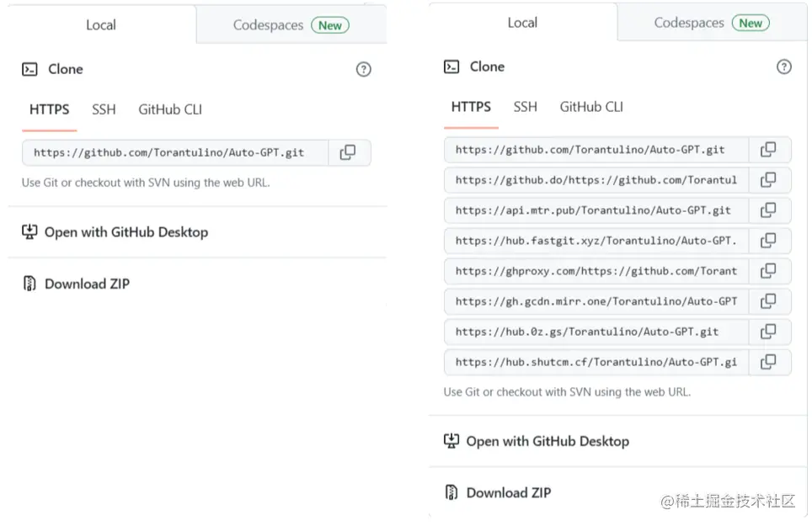Copy the github.com clone URL in right panel
Image resolution: width=812 pixels, height=526 pixels.
click(768, 150)
